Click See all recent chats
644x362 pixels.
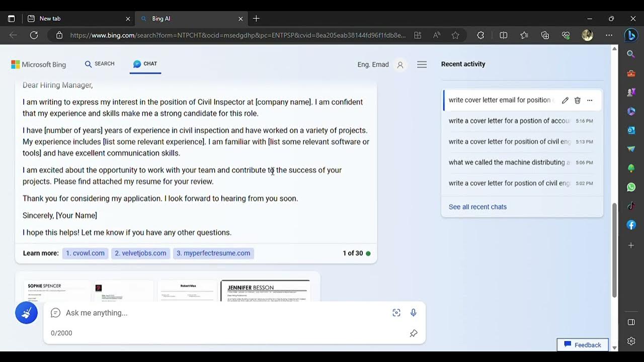[477, 207]
